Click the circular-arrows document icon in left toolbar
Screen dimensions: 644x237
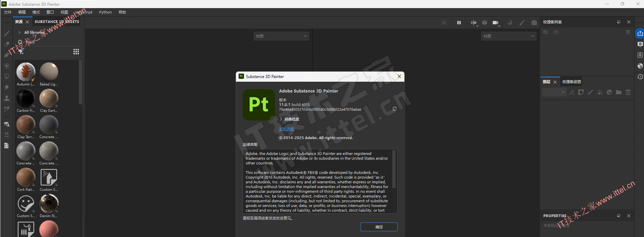coord(7,146)
